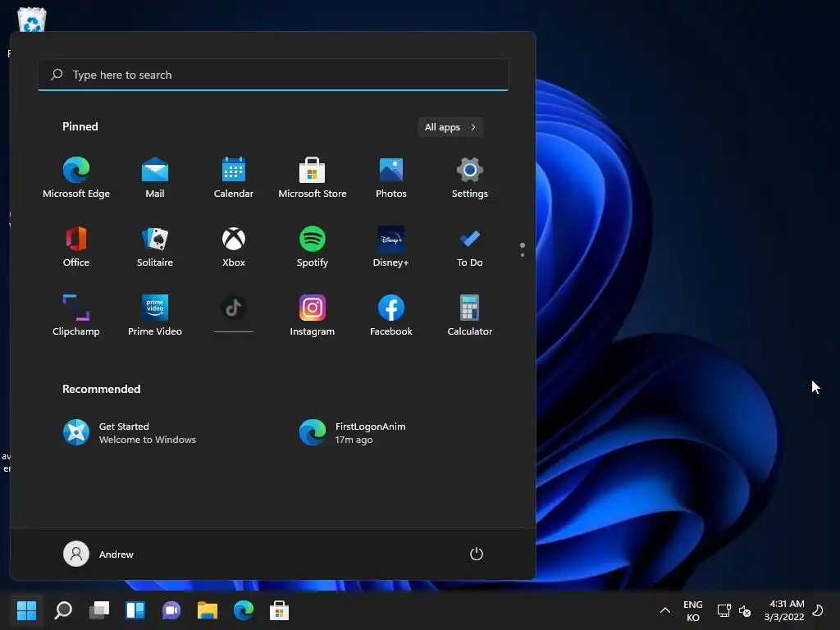Viewport: 840px width, 630px height.
Task: Switch the ENG KO input language
Action: [x=692, y=610]
